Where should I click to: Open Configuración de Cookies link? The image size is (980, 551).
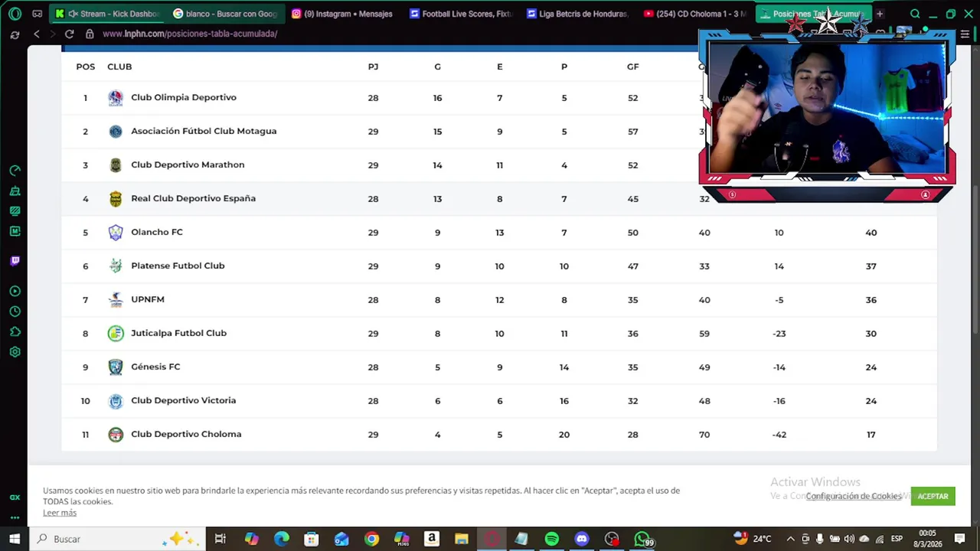pyautogui.click(x=854, y=496)
